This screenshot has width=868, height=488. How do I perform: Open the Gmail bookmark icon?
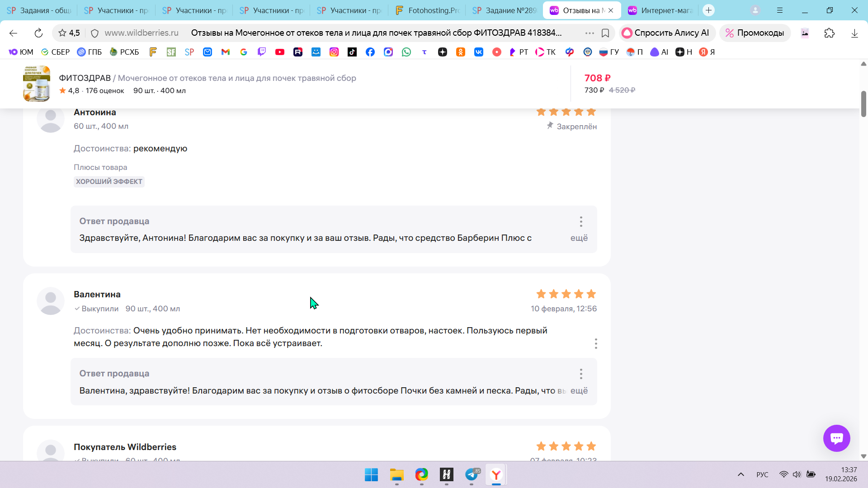point(226,52)
